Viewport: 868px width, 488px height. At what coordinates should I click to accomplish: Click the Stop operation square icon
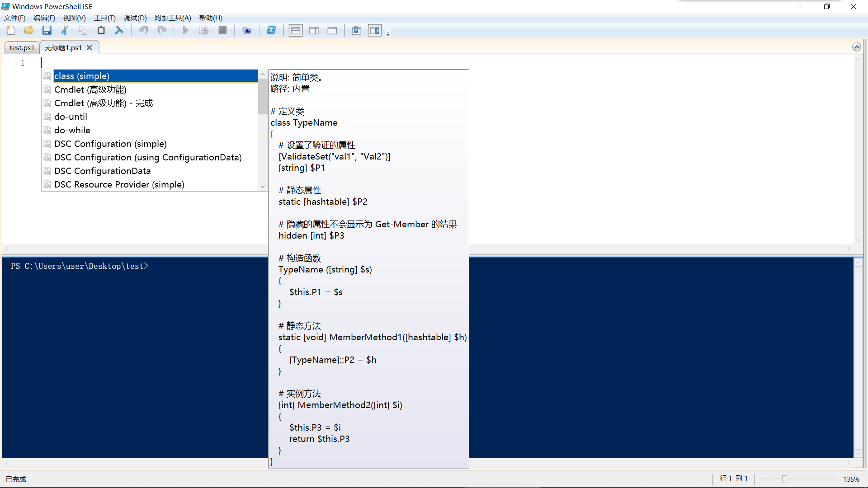point(222,30)
